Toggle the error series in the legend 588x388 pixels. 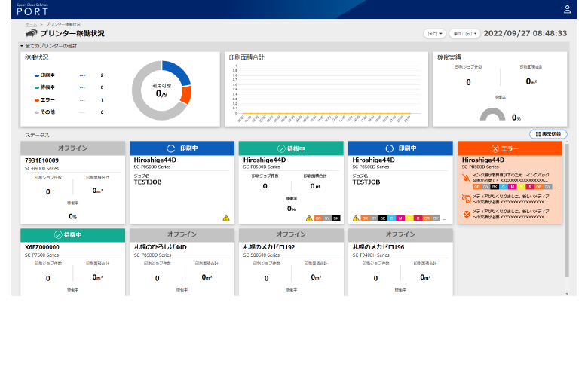pyautogui.click(x=46, y=99)
